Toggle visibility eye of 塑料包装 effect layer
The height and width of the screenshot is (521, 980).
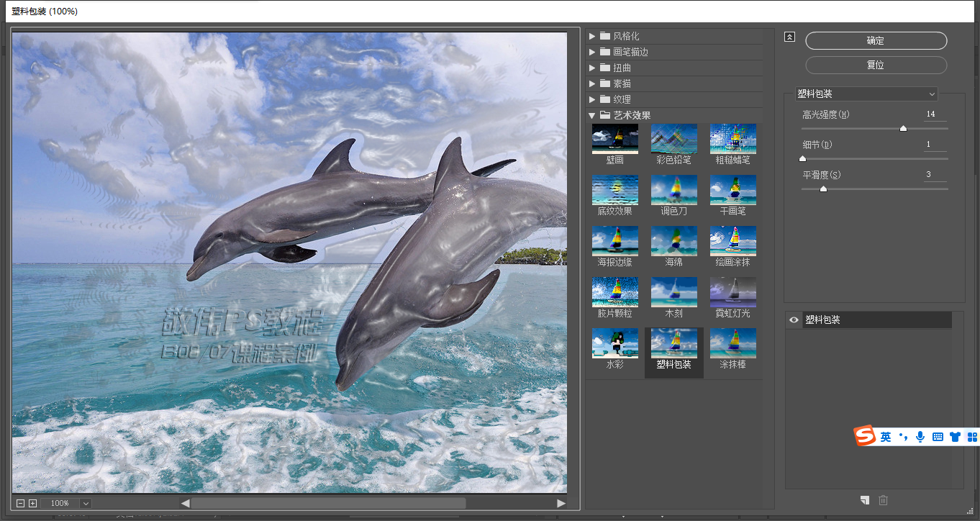pyautogui.click(x=794, y=320)
